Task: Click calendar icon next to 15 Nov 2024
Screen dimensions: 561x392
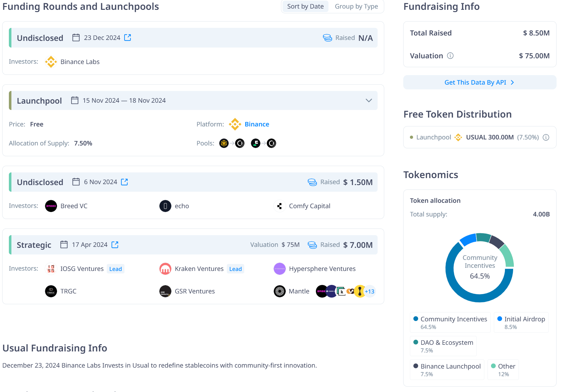Action: pos(75,100)
